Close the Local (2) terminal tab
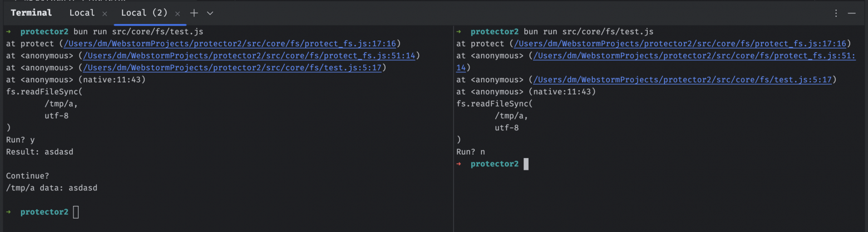The image size is (868, 232). tap(177, 13)
